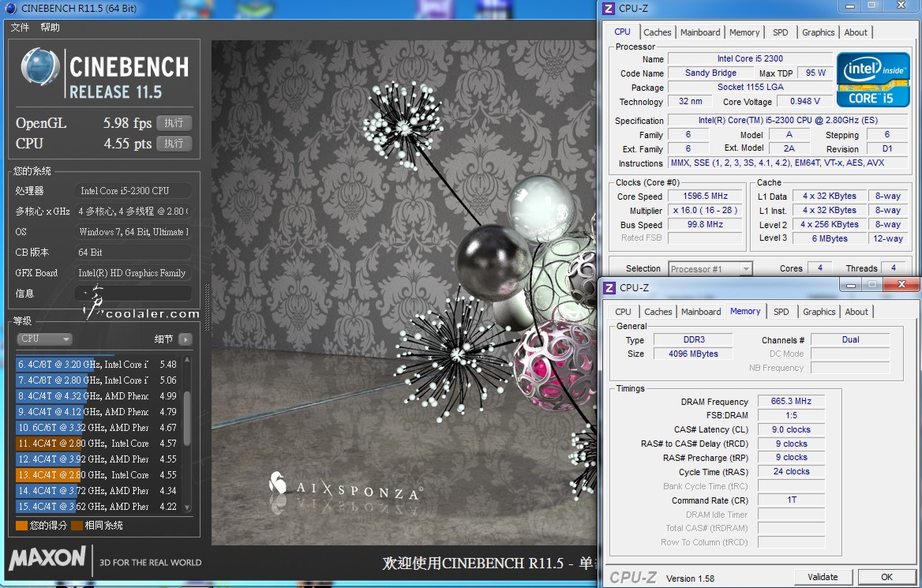The height and width of the screenshot is (588, 922).
Task: Click the OK button in CPU-Z
Action: 886,577
